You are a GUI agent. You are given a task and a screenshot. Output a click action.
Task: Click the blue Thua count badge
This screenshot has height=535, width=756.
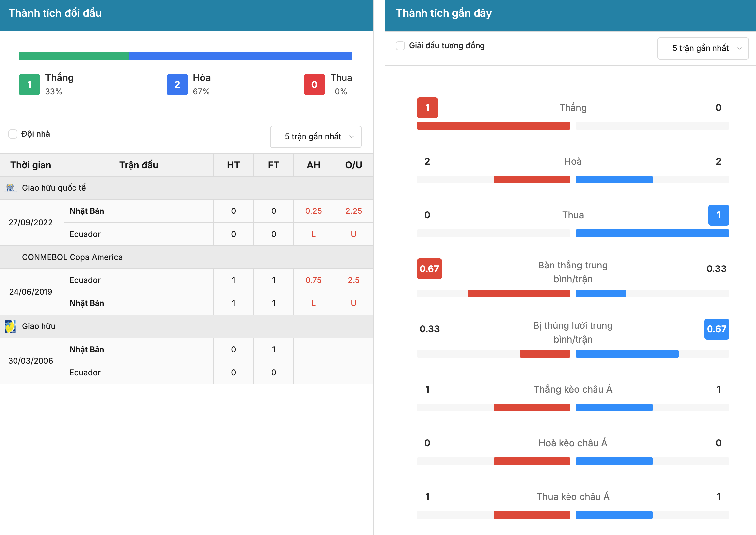tap(718, 215)
